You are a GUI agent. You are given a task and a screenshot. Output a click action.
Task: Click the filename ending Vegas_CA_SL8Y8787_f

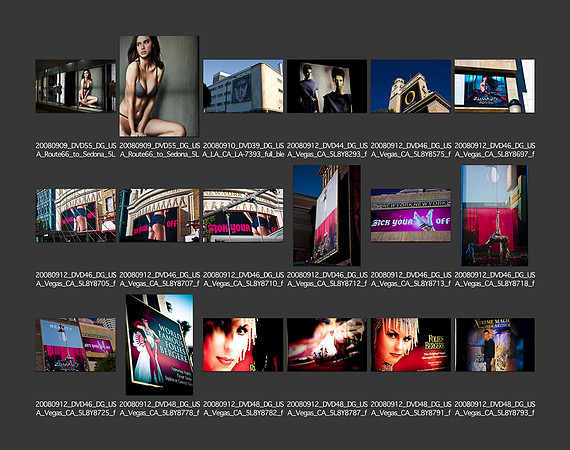click(327, 408)
